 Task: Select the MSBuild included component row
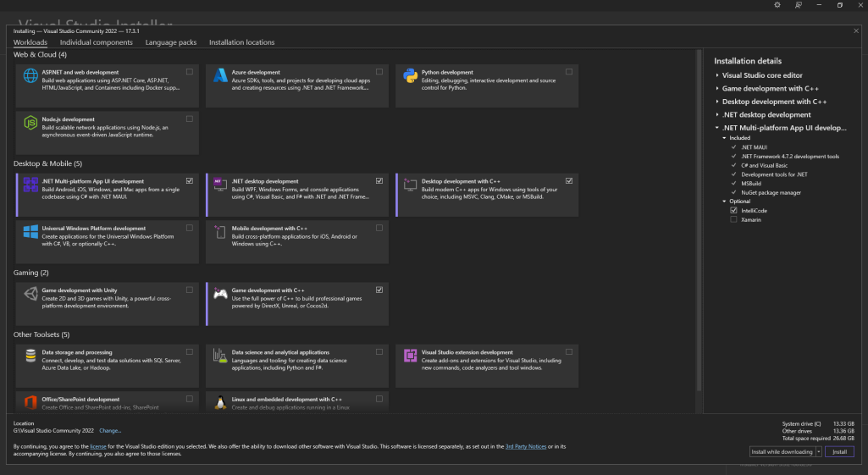click(x=751, y=183)
